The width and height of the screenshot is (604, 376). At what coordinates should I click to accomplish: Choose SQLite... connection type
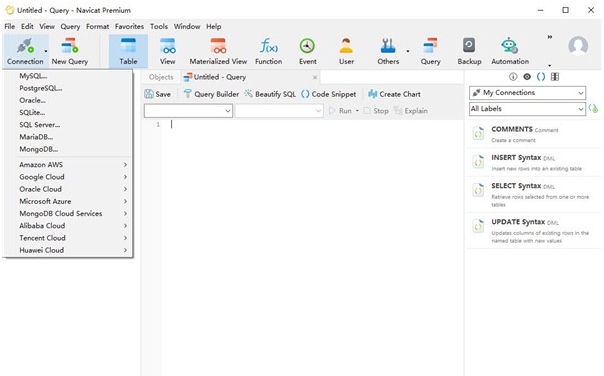[68, 112]
